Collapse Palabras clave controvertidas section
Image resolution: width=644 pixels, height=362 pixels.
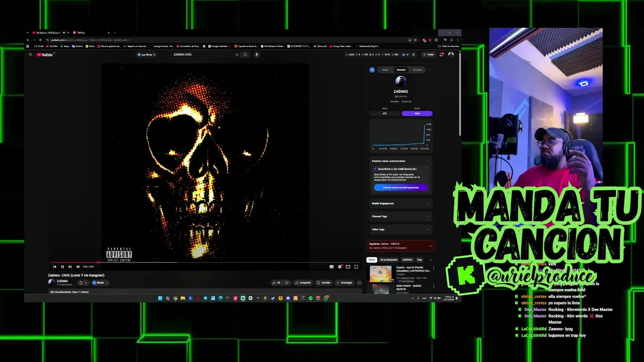pos(427,161)
